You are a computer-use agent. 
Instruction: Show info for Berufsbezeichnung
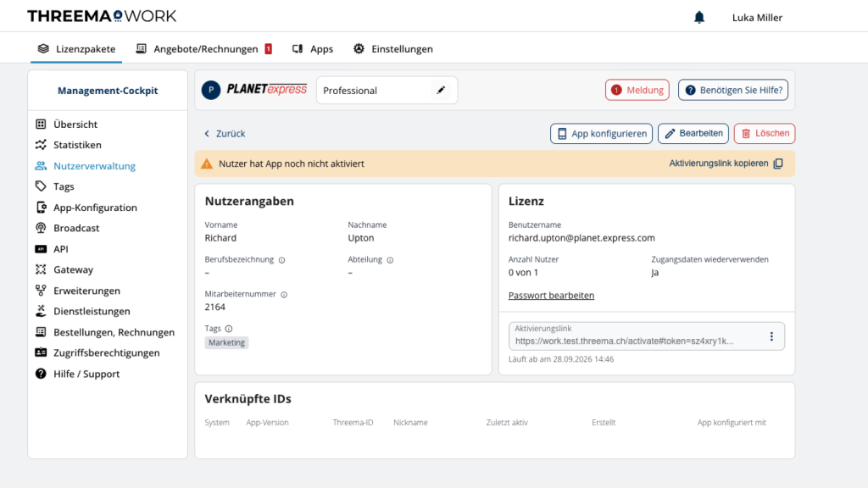point(281,260)
